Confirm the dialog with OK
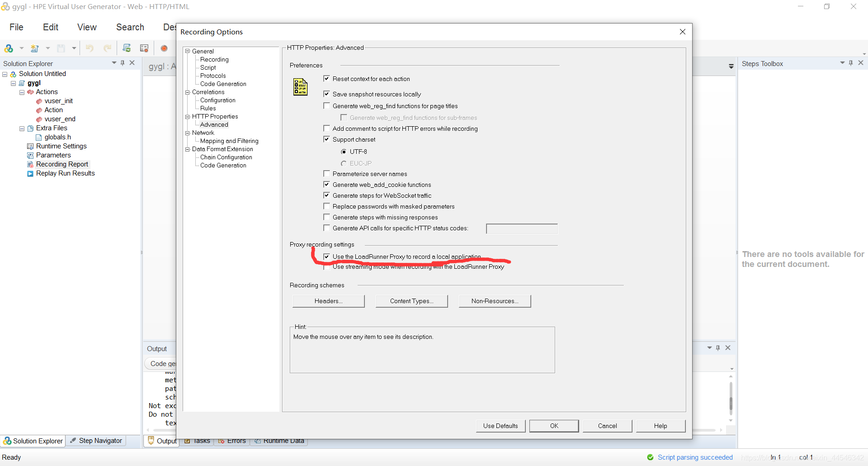 coord(554,426)
